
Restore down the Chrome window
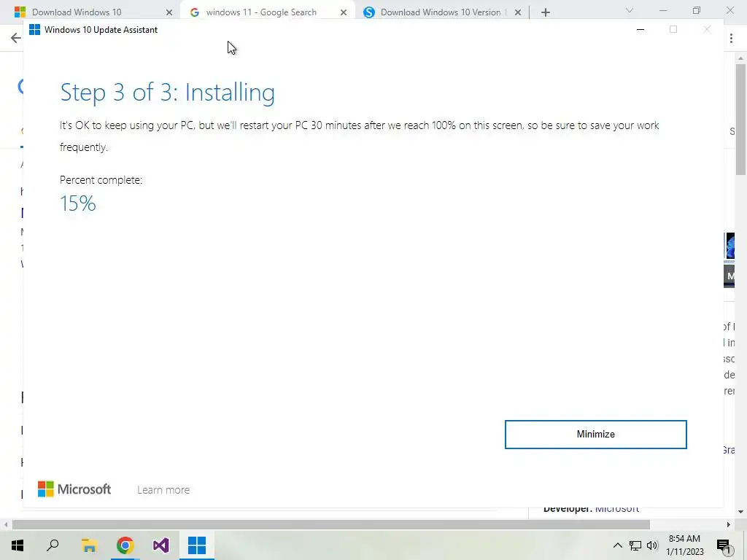[697, 10]
